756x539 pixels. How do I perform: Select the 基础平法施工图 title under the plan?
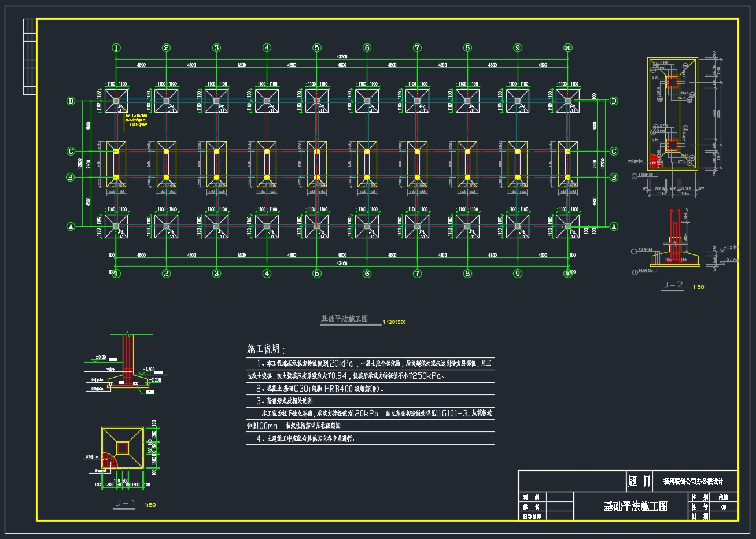point(345,319)
